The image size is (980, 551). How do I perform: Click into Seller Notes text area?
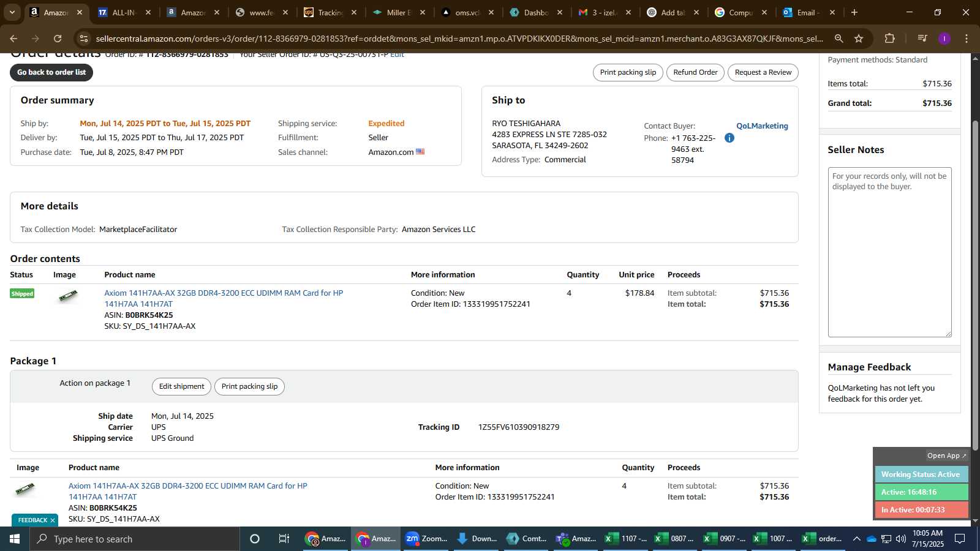(889, 252)
